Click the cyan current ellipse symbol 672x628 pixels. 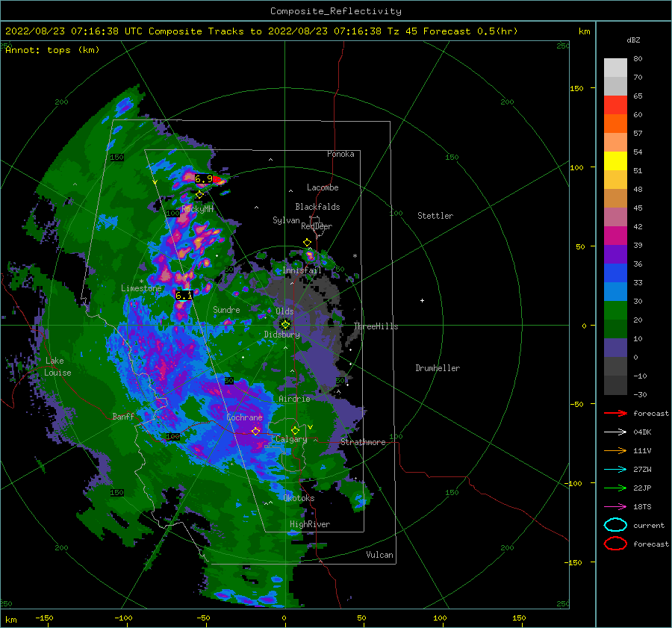click(x=615, y=525)
